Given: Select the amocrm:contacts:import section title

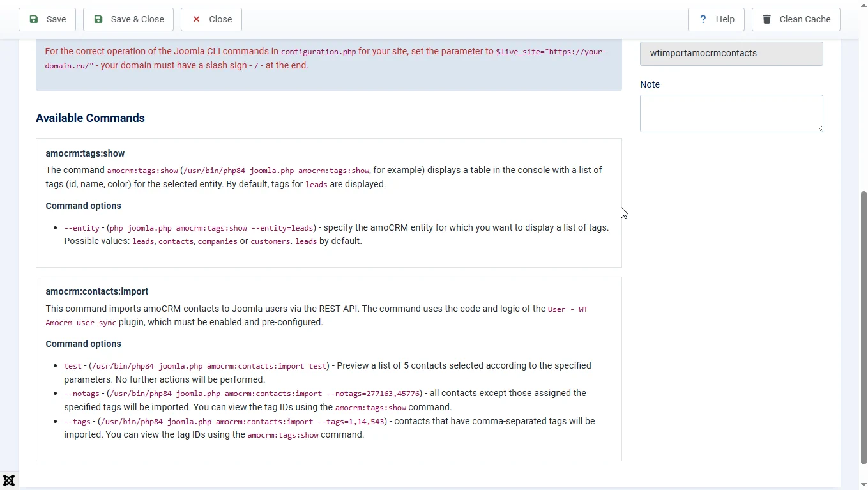Looking at the screenshot, I should coord(96,291).
